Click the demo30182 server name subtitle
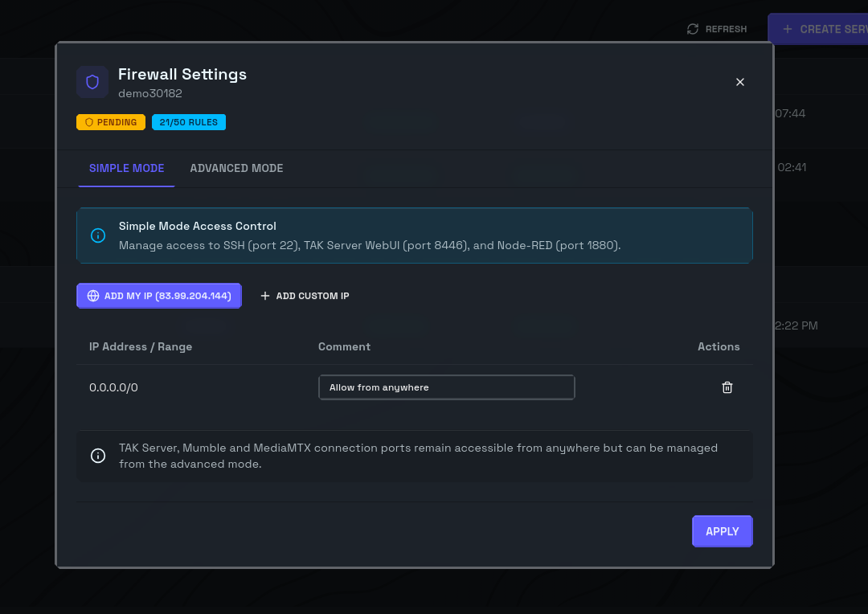This screenshot has height=614, width=868. (150, 93)
